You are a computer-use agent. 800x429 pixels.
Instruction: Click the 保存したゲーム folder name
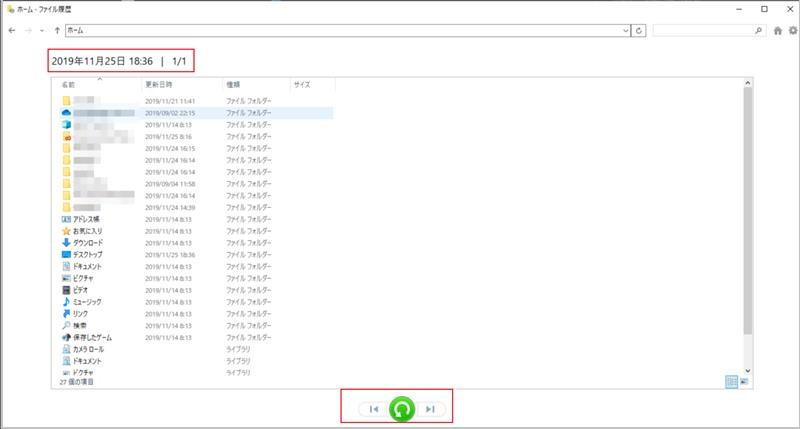92,338
